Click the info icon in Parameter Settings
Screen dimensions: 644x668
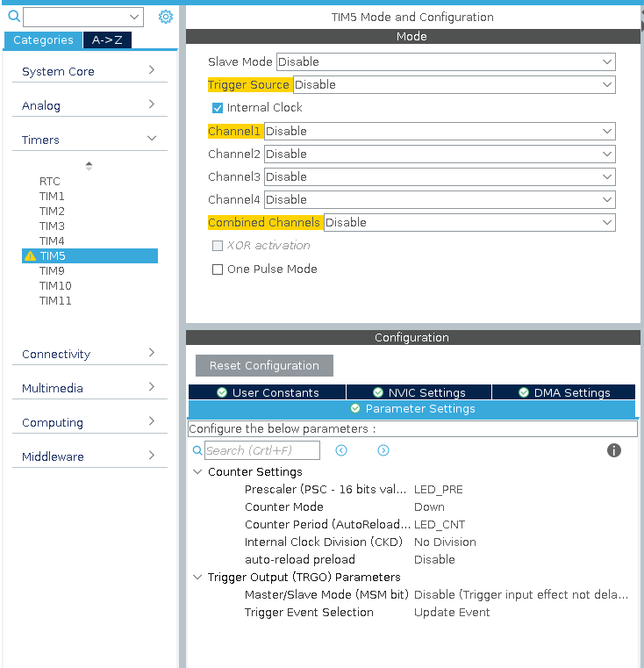coord(614,450)
